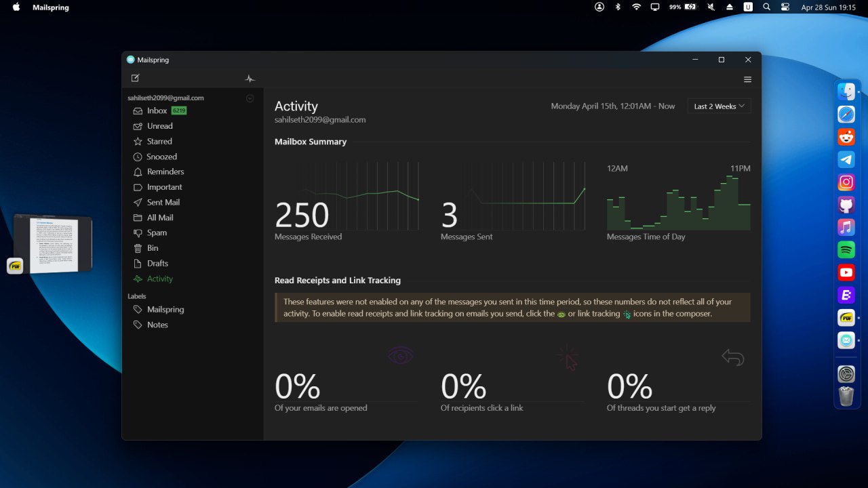
Task: Open the Bluetooth menu bar icon
Action: [618, 7]
